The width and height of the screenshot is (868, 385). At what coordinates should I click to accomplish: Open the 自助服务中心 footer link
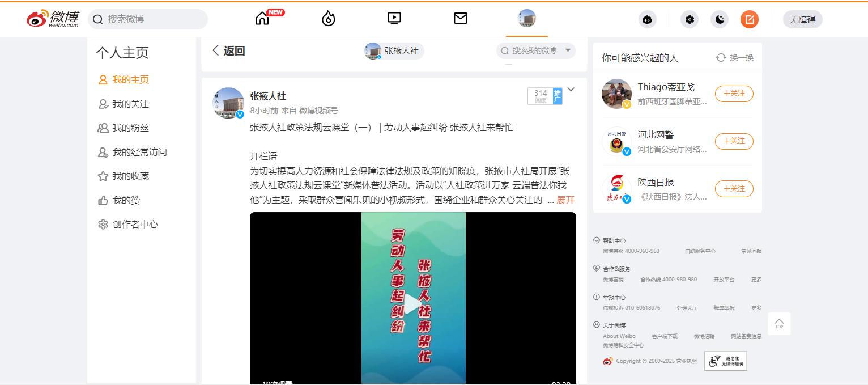click(x=700, y=251)
